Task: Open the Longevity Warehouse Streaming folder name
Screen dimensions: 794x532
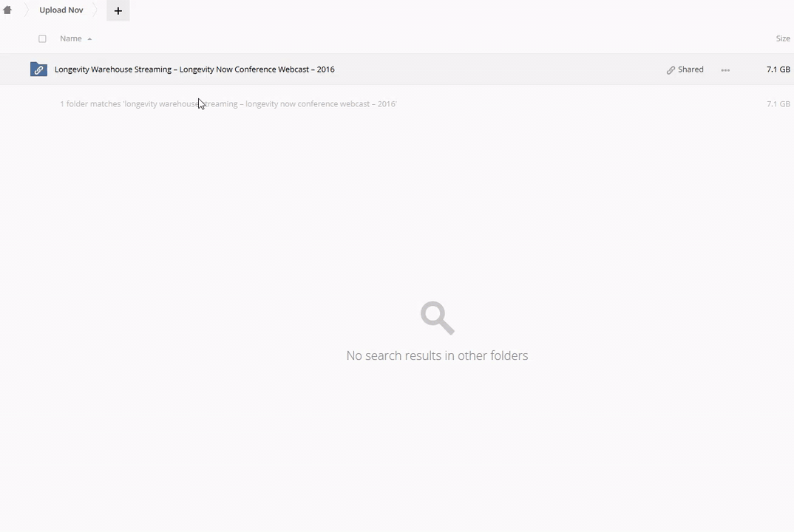Action: point(194,69)
